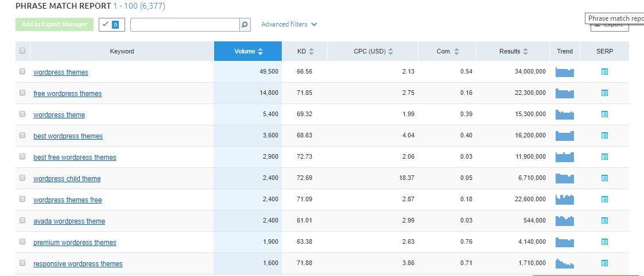Select the 544,000 results value
The image size is (644, 276).
point(534,220)
